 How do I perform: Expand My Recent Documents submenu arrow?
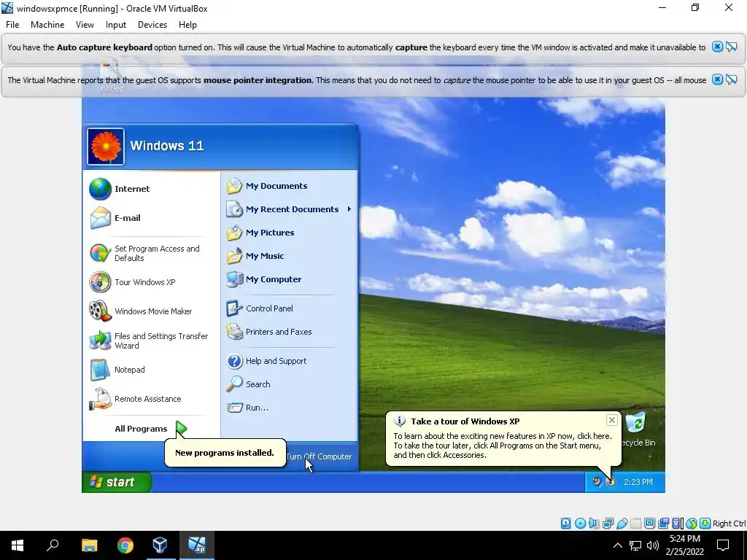[349, 209]
